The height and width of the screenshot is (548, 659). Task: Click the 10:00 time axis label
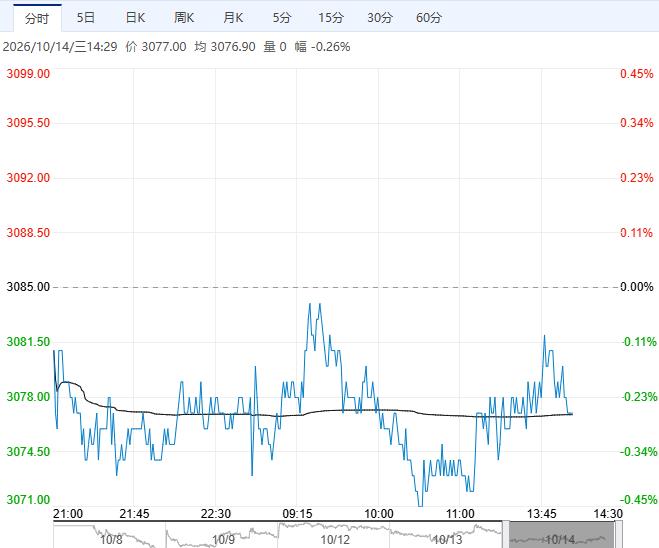[379, 514]
